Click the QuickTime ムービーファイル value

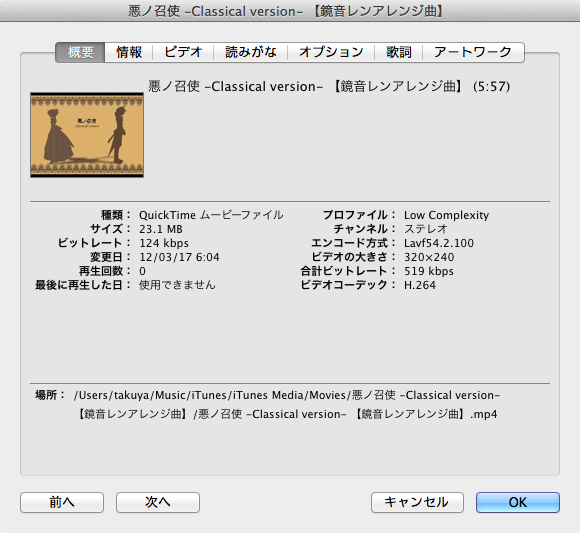211,215
